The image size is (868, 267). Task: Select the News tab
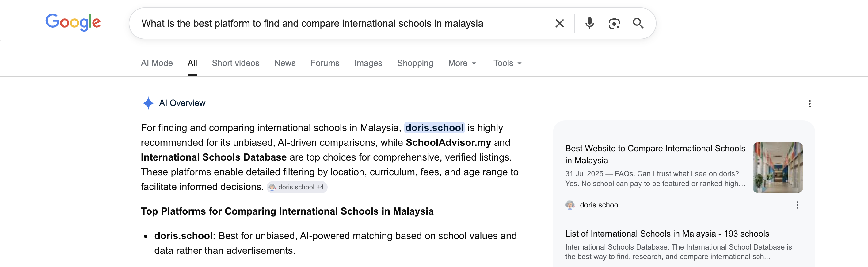point(285,63)
